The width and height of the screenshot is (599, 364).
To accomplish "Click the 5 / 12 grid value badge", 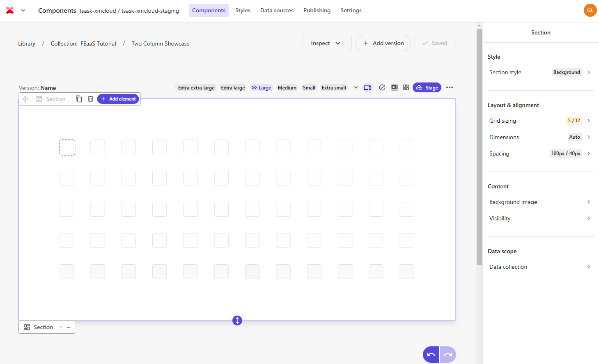I will pos(574,121).
